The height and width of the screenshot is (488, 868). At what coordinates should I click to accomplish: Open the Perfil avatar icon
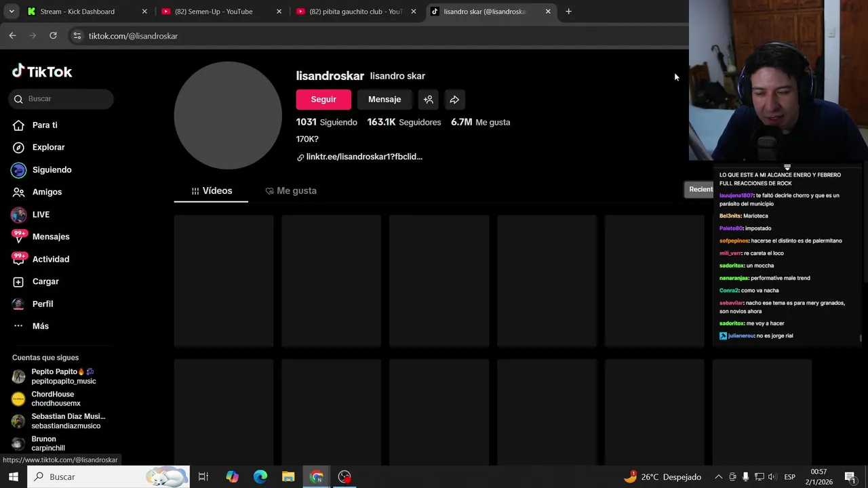pos(18,304)
